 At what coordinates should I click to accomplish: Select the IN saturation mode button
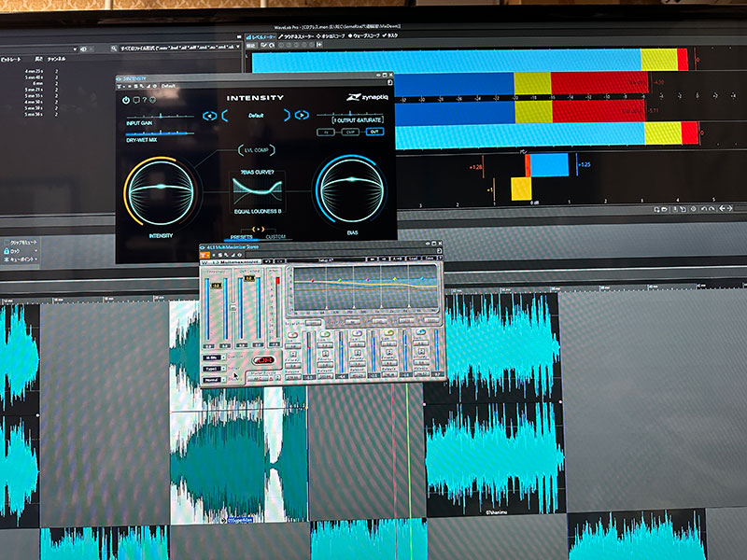coord(326,132)
